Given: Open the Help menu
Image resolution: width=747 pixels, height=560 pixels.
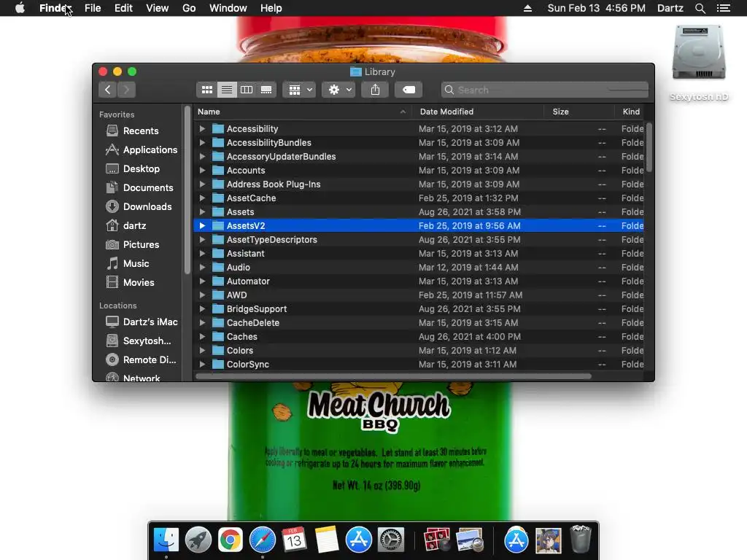Looking at the screenshot, I should [271, 8].
